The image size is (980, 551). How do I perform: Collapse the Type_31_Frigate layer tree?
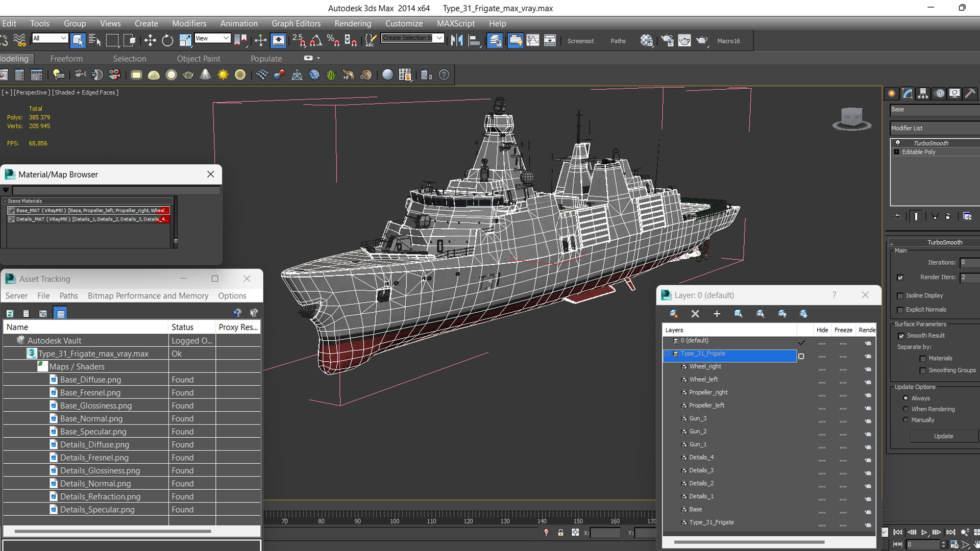point(667,354)
